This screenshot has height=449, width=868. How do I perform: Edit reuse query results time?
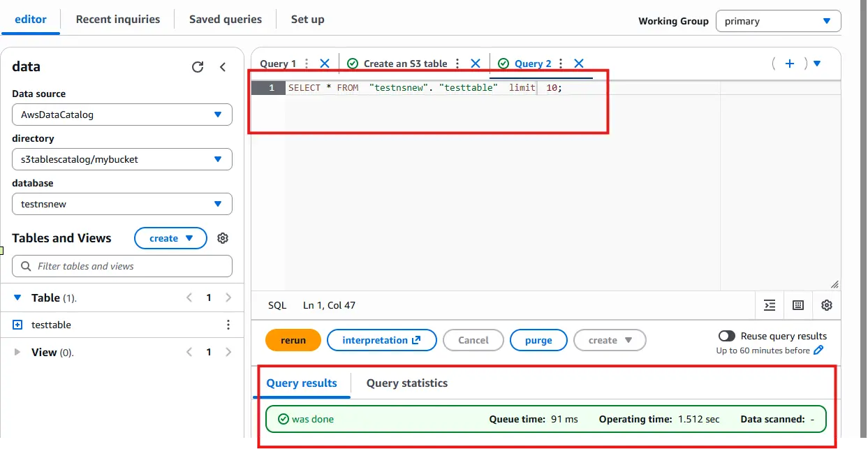[818, 351]
